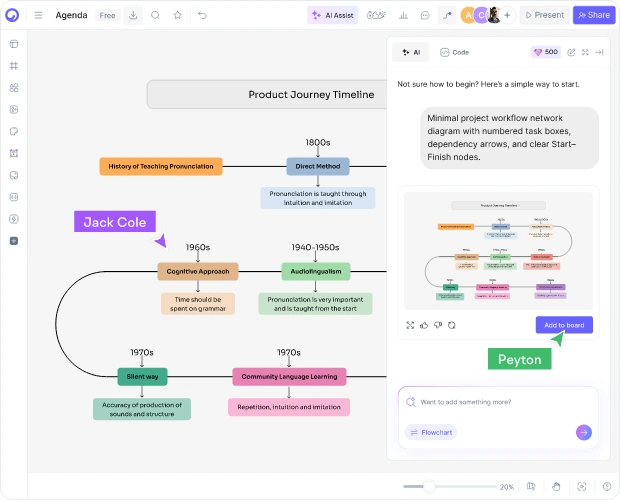Send the prompt with purple arrow button
Screen dimensions: 620x500
point(584,432)
